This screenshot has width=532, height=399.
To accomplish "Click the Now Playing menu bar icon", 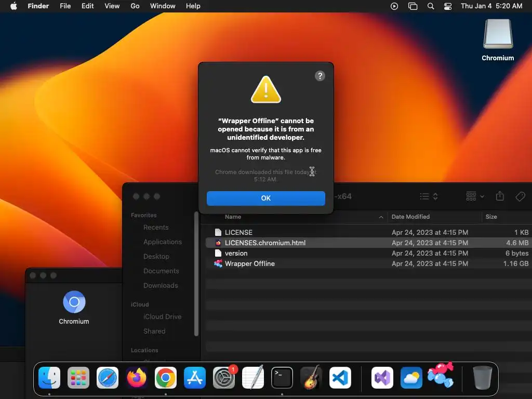I will click(x=394, y=6).
